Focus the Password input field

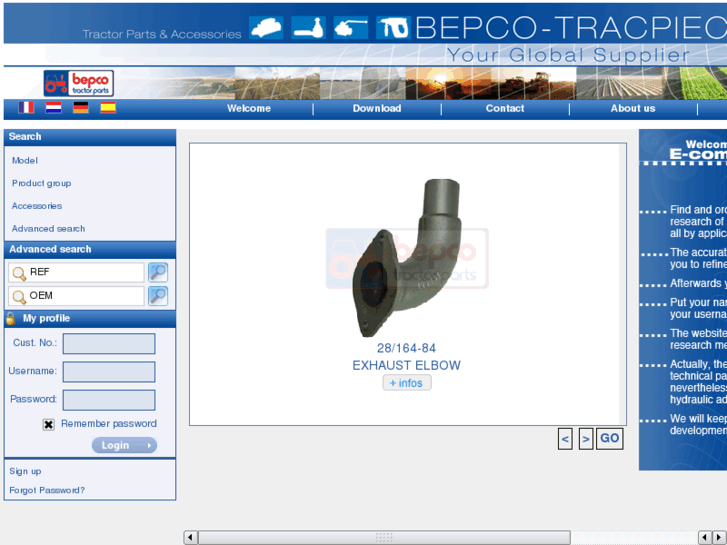(109, 400)
